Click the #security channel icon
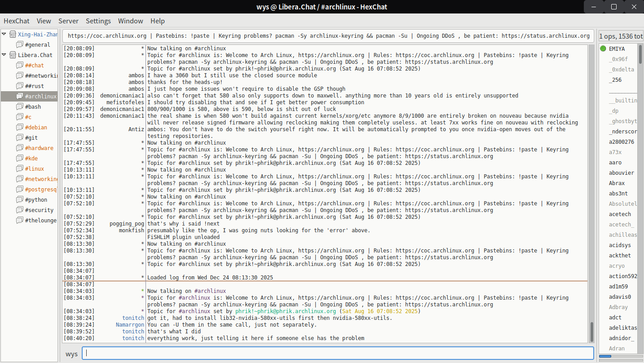The width and height of the screenshot is (644, 363). pos(19,210)
